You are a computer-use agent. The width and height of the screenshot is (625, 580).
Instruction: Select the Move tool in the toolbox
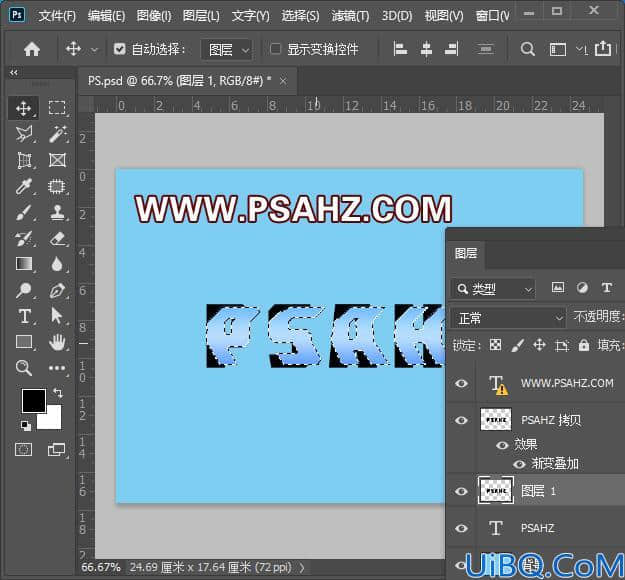(x=23, y=108)
